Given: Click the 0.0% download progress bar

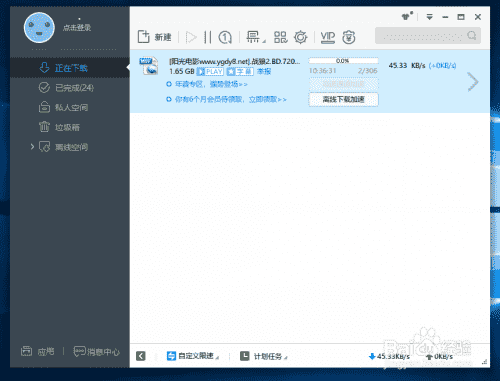Looking at the screenshot, I should [x=343, y=61].
